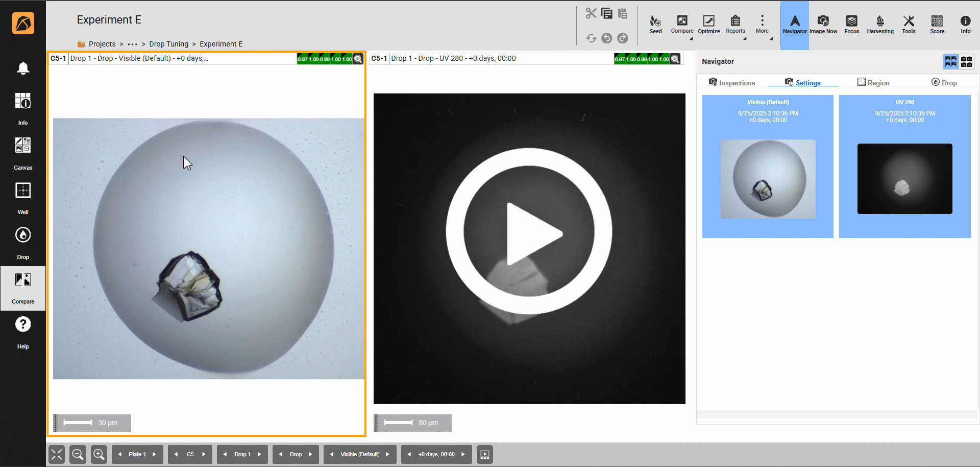The image size is (980, 467).
Task: Go to Drop Tuning in breadcrumb
Action: point(168,44)
